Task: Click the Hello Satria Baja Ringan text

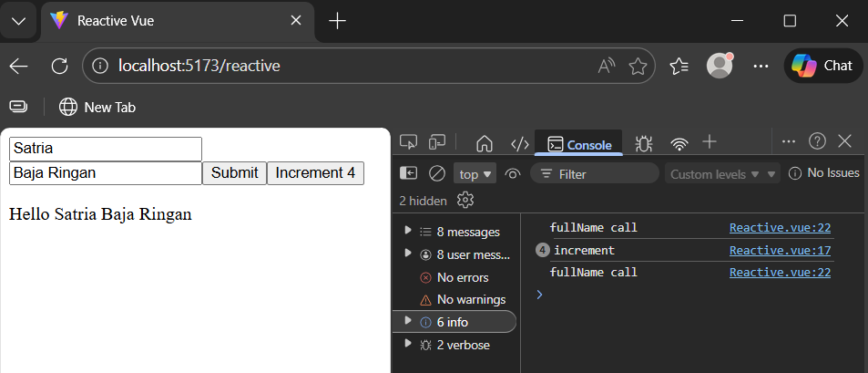Action: (101, 214)
